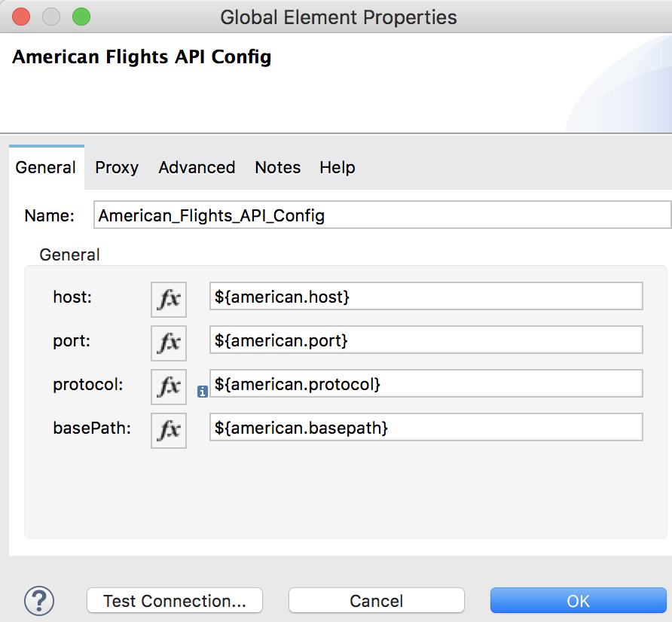Click the blue info icon beside protocol field

[203, 391]
